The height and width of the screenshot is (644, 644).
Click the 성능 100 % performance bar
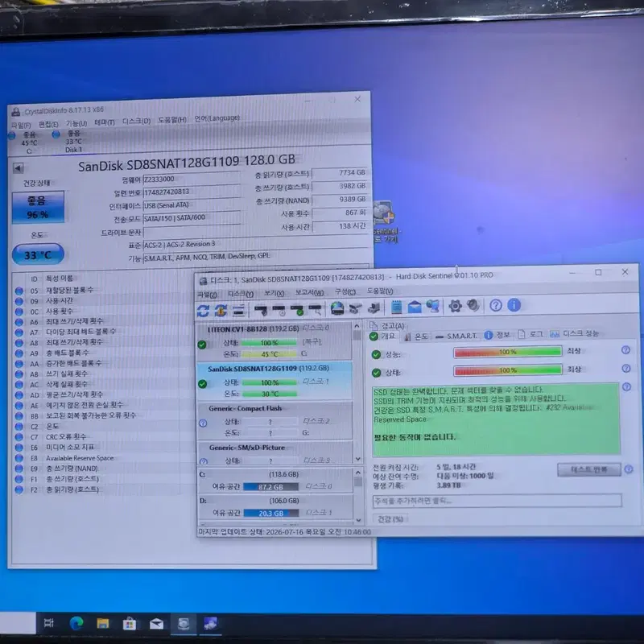tap(508, 352)
